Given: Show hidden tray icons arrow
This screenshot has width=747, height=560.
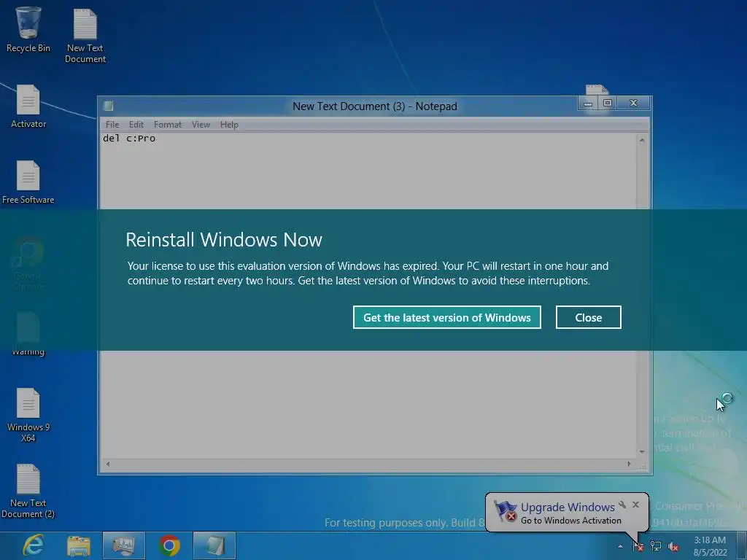Looking at the screenshot, I should point(620,546).
